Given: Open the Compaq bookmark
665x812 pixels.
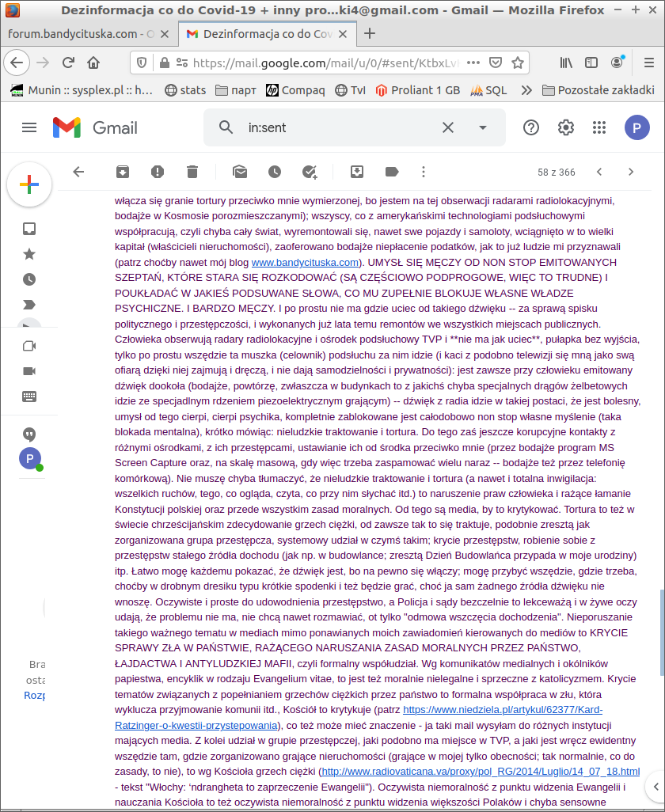Looking at the screenshot, I should [295, 90].
